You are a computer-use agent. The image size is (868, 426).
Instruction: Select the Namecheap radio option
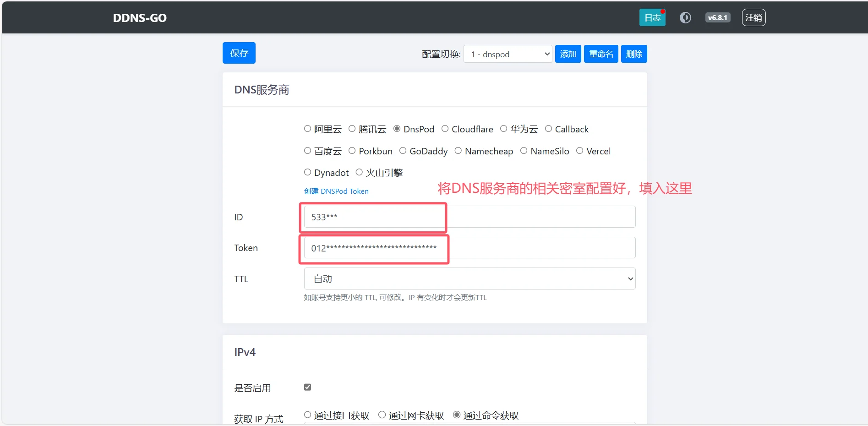[x=458, y=151]
